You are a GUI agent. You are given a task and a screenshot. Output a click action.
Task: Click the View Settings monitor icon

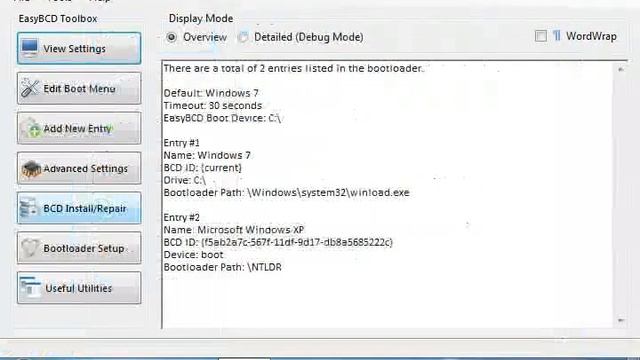click(x=30, y=48)
